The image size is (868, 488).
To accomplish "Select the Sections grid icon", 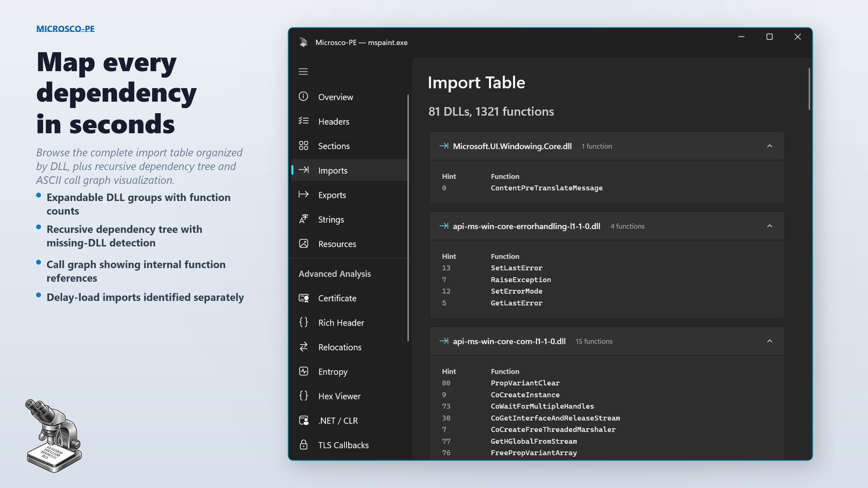I will click(303, 146).
